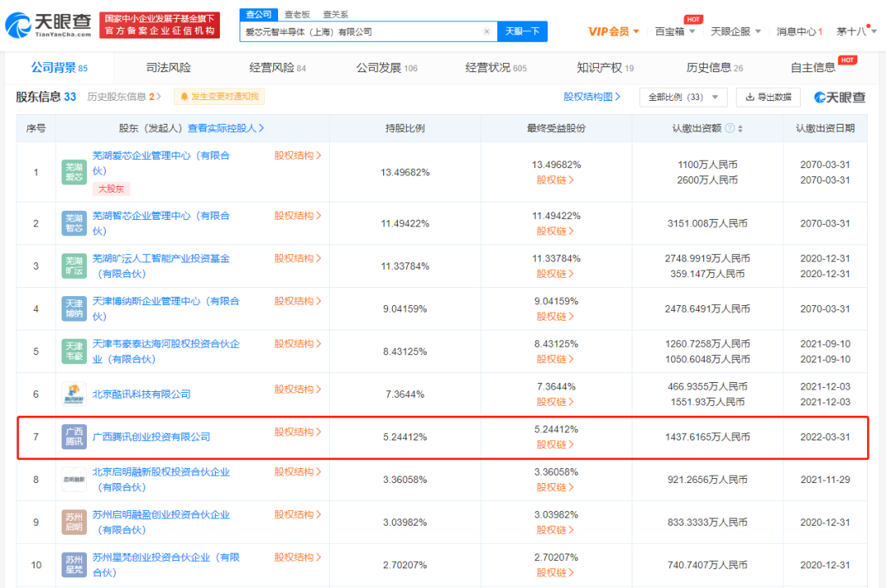Open 股权链 in the 13.49682% row
This screenshot has width=886, height=588.
pyautogui.click(x=555, y=180)
